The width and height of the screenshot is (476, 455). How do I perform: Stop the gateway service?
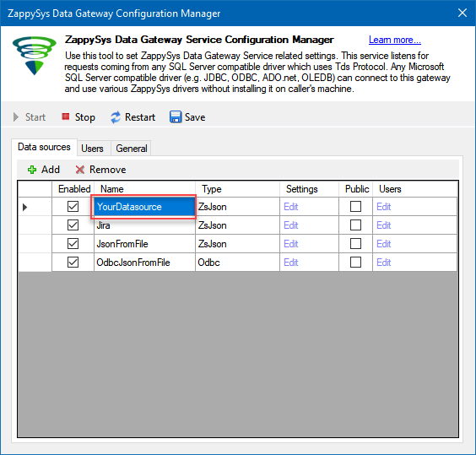78,117
